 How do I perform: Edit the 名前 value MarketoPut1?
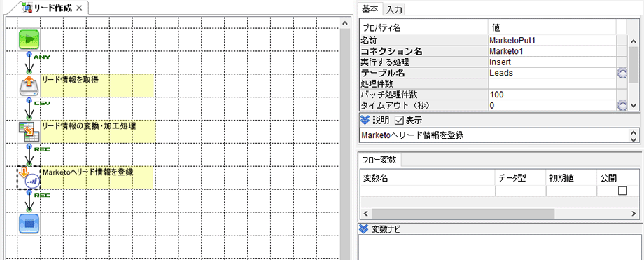pos(552,41)
